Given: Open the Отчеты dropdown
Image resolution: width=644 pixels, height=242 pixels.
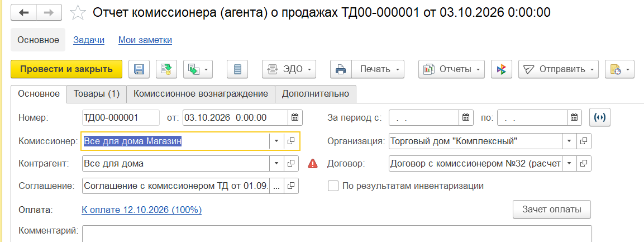Looking at the screenshot, I should pyautogui.click(x=451, y=69).
